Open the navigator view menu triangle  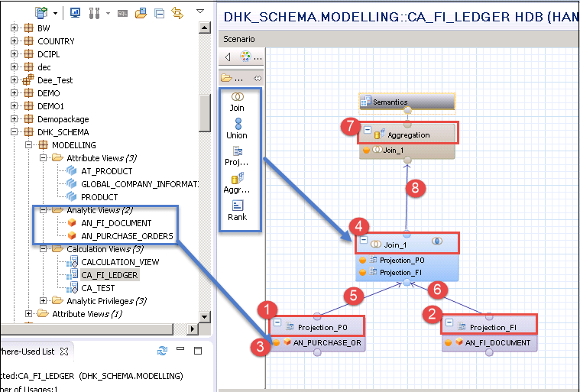(x=200, y=12)
